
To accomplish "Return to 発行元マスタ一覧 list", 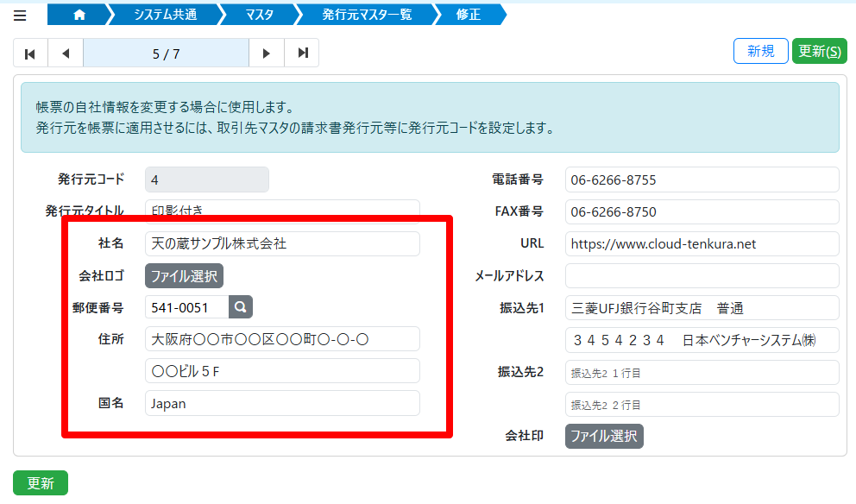I will [x=367, y=15].
